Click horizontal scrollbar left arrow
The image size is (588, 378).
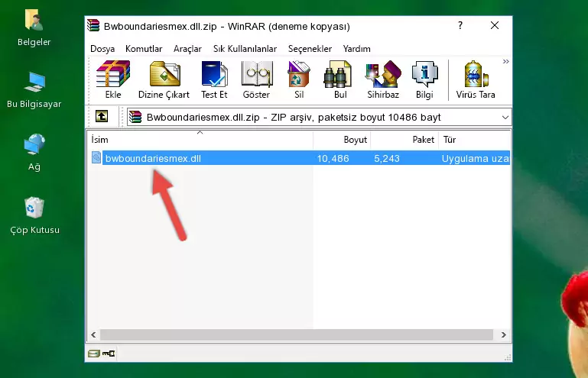[x=94, y=334]
